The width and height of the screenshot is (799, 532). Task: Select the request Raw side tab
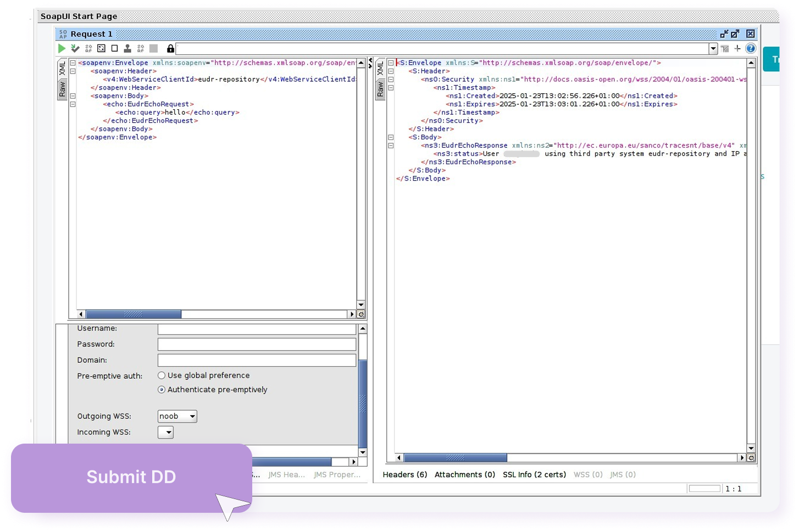62,89
